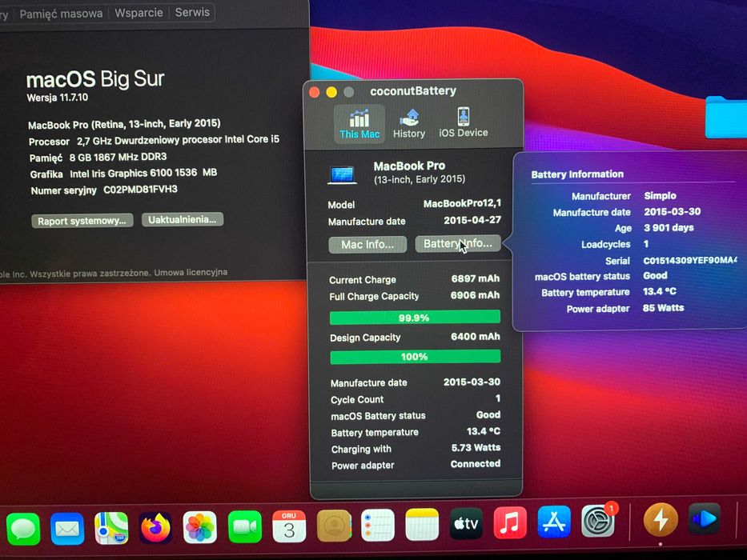Click the MacBook Pro (Retina, 13-inch, Early 2015) text
Image resolution: width=747 pixels, height=560 pixels.
pos(124,124)
